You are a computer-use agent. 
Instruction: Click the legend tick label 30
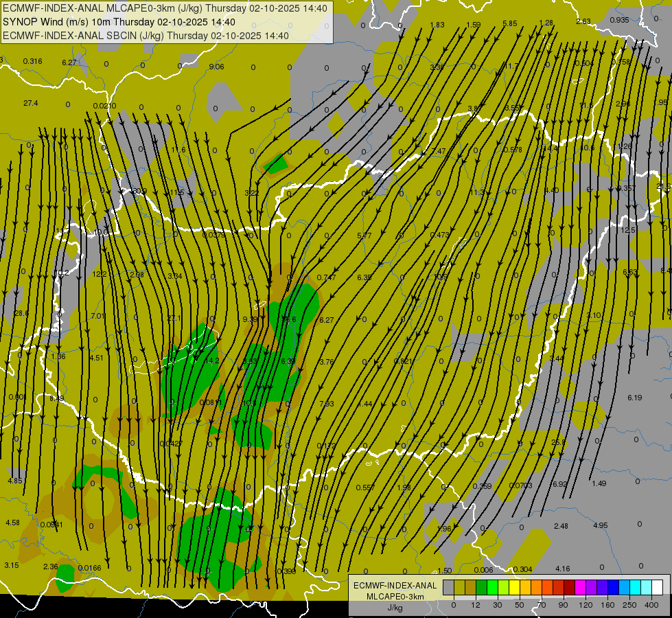[x=498, y=605]
